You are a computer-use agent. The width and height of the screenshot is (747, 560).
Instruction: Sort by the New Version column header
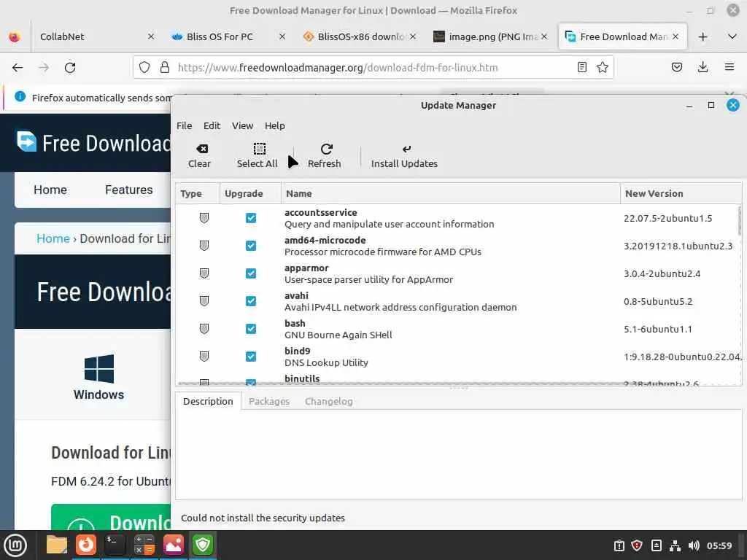[681, 193]
